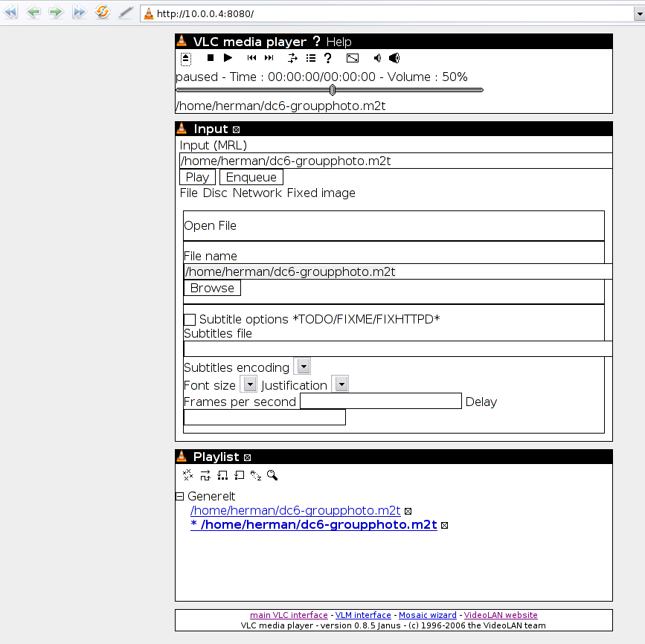Toggle repeat-one mode in the playlist toolbar
The image size is (645, 644).
[239, 475]
